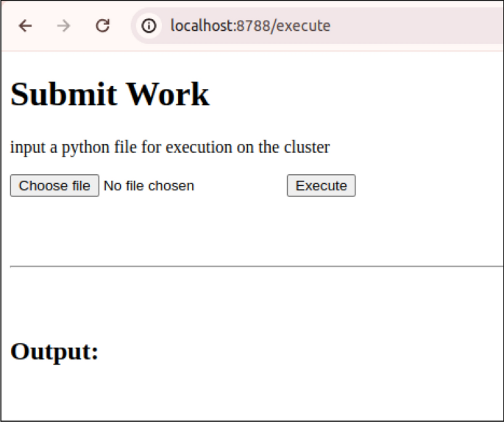504x422 pixels.
Task: Reload the current page
Action: point(103,26)
